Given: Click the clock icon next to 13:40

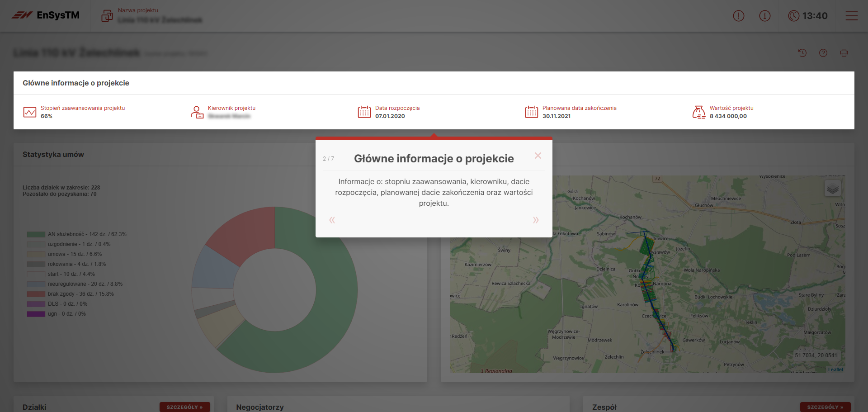Looking at the screenshot, I should [x=793, y=16].
